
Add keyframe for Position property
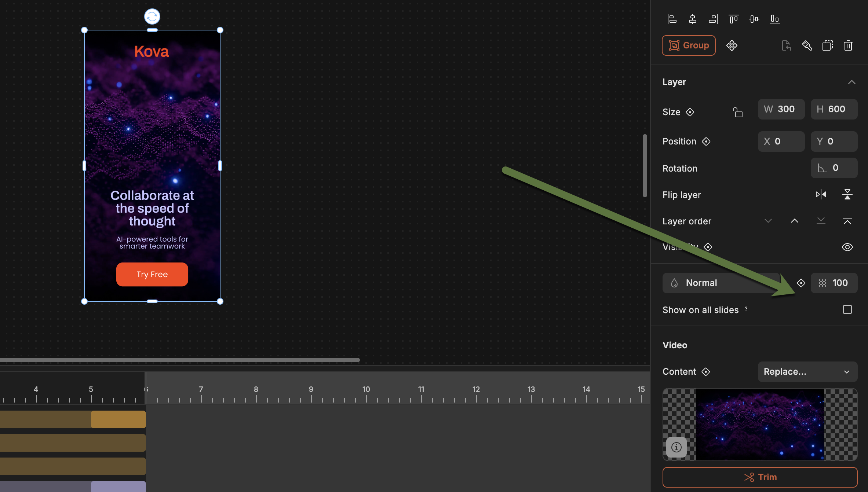(x=706, y=142)
